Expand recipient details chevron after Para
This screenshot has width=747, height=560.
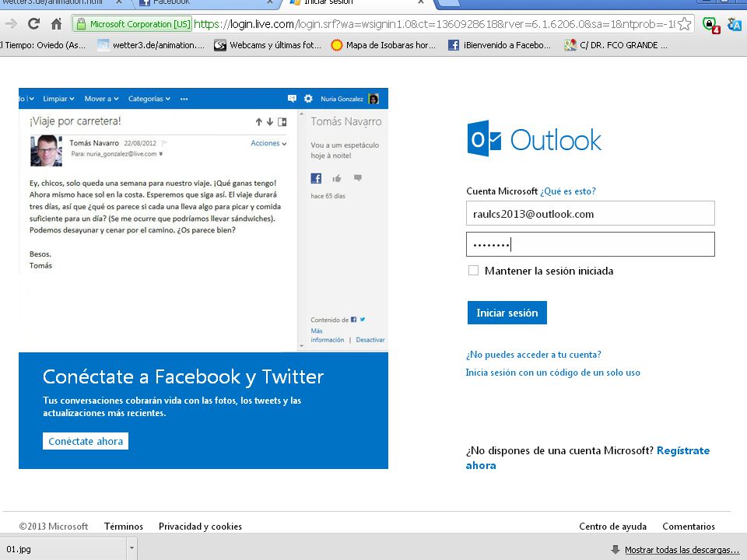coord(161,154)
